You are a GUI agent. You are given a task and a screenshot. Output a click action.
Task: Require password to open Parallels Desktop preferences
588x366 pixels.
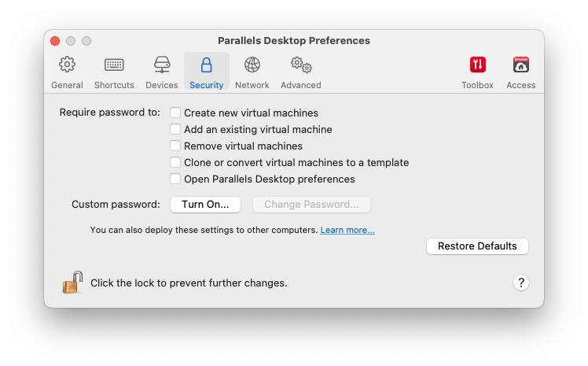[x=175, y=179]
